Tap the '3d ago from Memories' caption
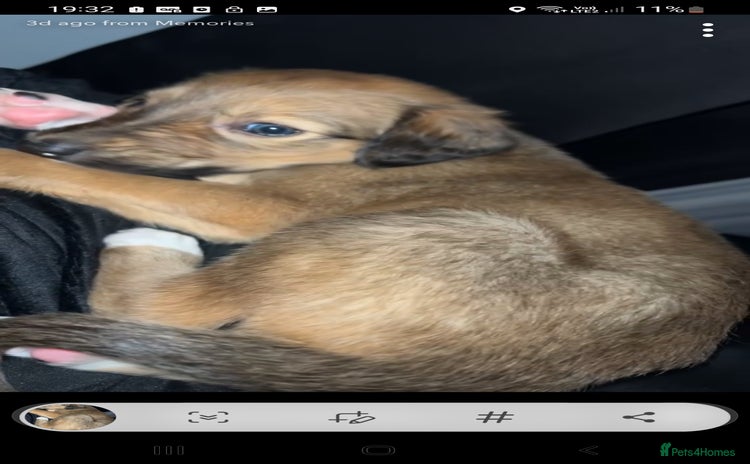The image size is (750, 464). tap(140, 23)
